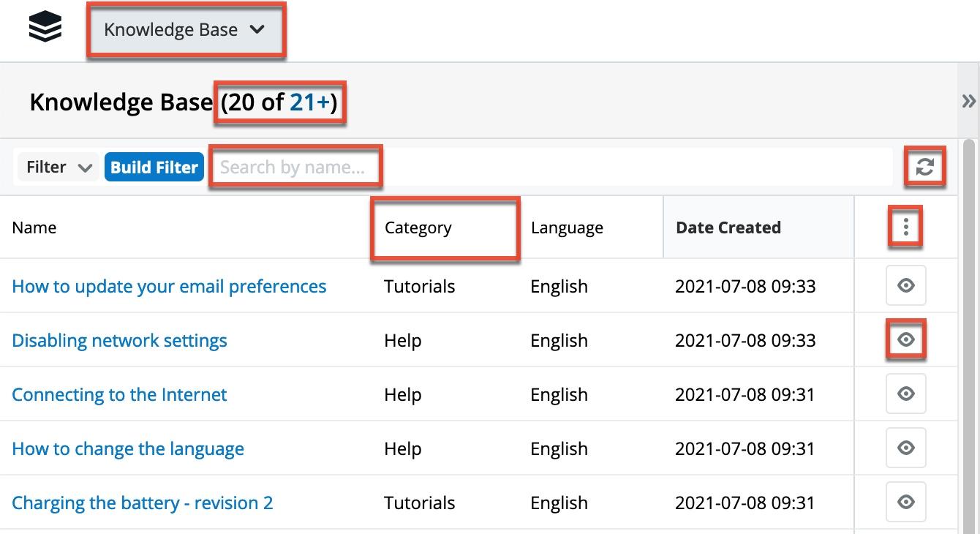This screenshot has height=534, width=980.
Task: Open 'Disabling network settings' article link
Action: 119,341
